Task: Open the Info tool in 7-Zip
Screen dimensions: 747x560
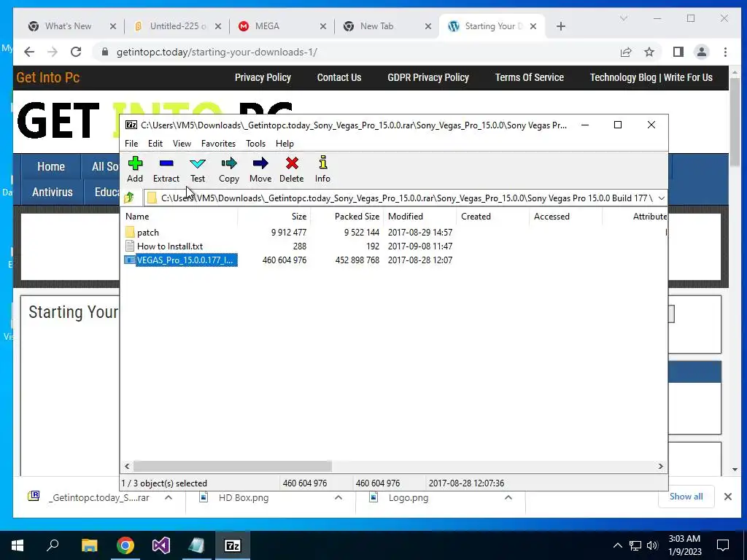Action: click(x=322, y=169)
